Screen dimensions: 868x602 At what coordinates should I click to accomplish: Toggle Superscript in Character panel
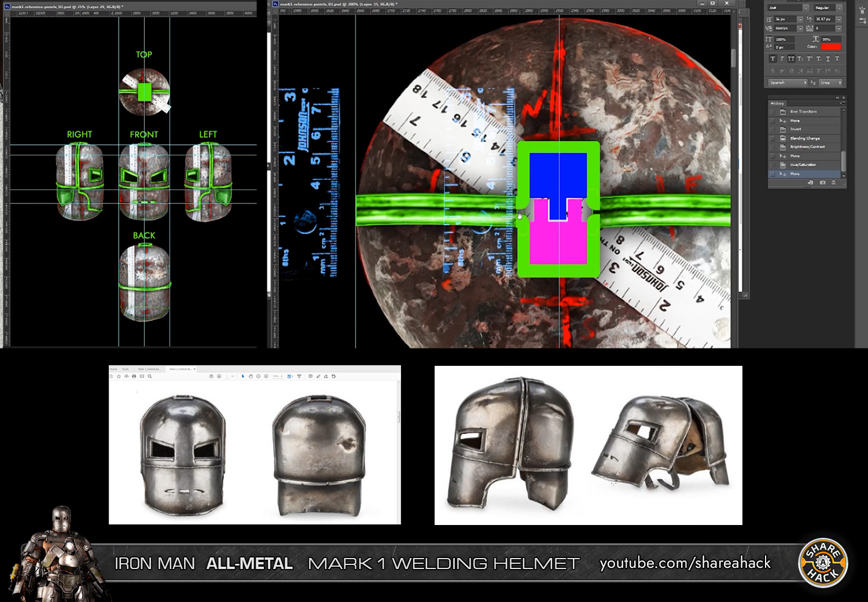(810, 58)
